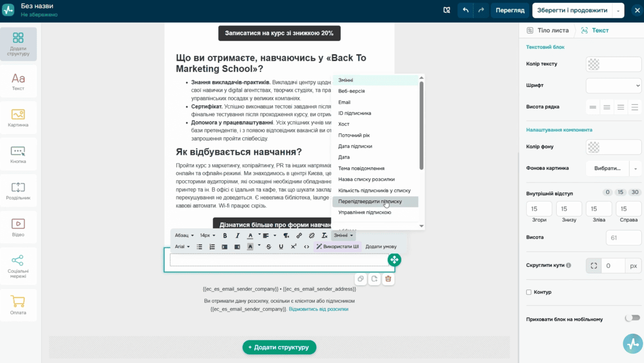This screenshot has width=644, height=363.
Task: Select the Соціальні мережі block
Action: click(18, 266)
